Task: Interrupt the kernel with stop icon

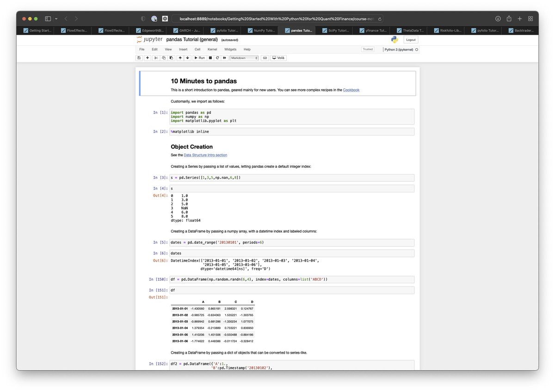Action: [x=210, y=58]
